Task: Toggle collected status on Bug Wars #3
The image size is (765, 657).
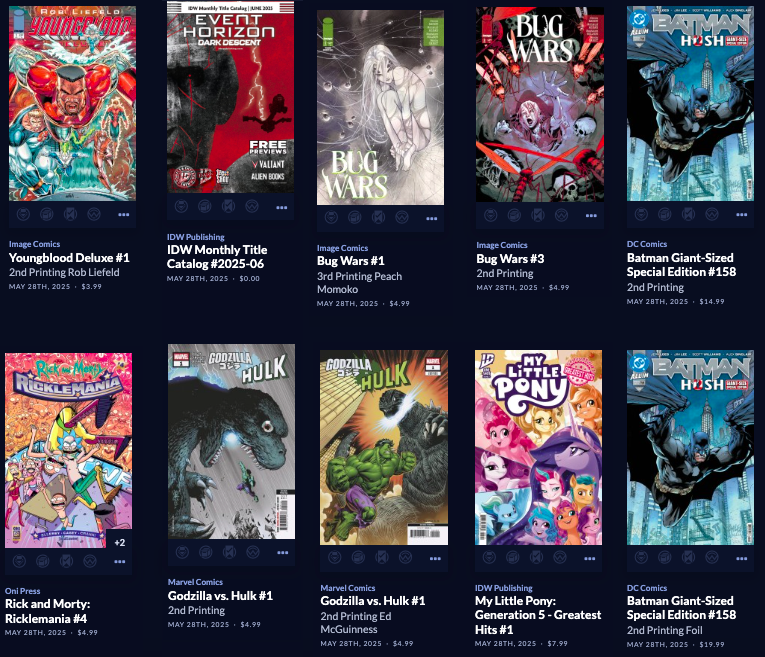Action: [x=514, y=215]
